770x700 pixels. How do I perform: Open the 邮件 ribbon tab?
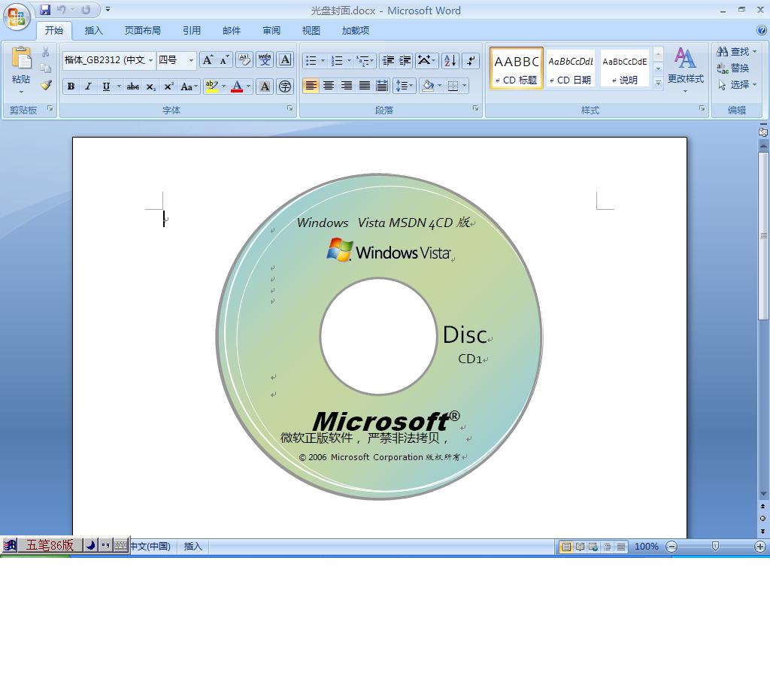tap(232, 30)
